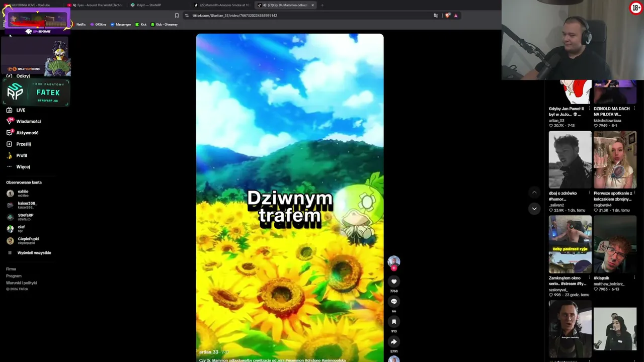This screenshot has height=362, width=644.
Task: Open the Wiadomości messages icon
Action: (9, 121)
